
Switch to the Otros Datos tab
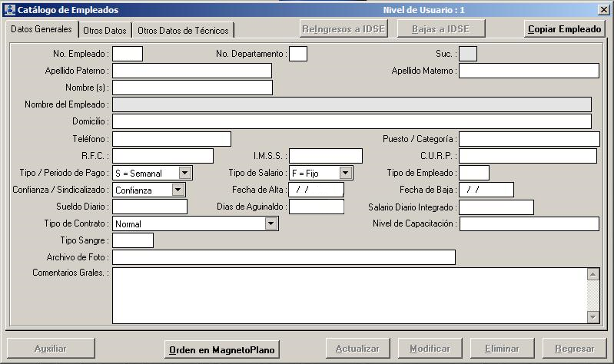pos(105,30)
